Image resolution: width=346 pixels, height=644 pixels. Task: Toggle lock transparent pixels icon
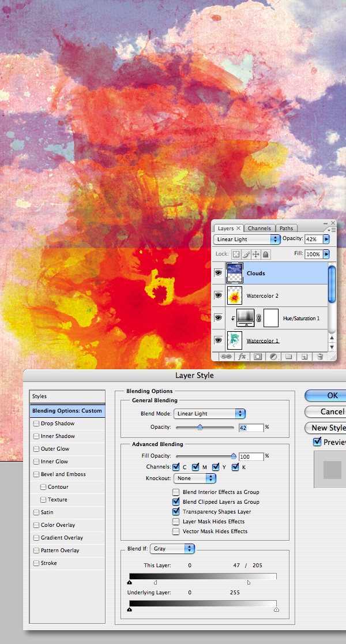[x=236, y=254]
